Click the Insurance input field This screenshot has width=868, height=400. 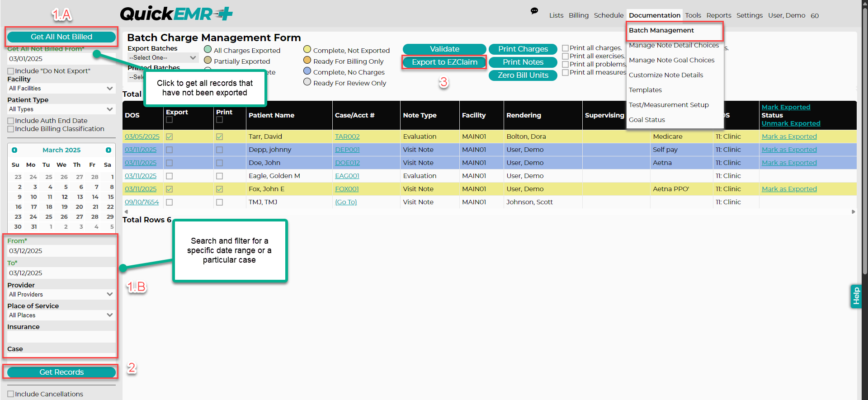61,337
